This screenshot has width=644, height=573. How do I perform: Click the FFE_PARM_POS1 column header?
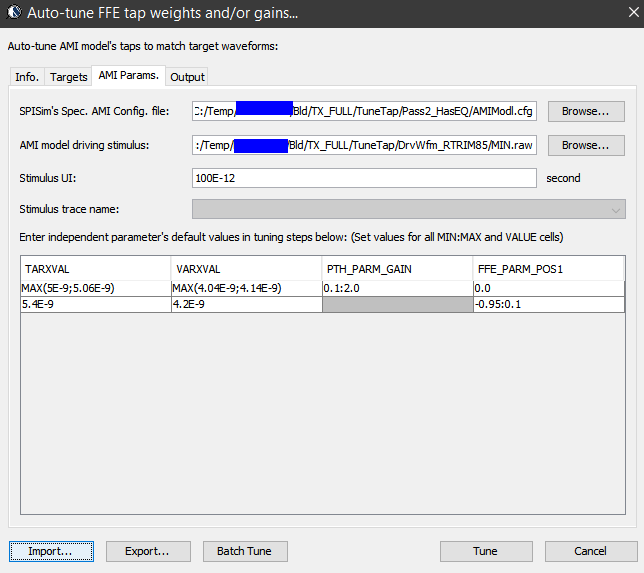[x=548, y=269]
